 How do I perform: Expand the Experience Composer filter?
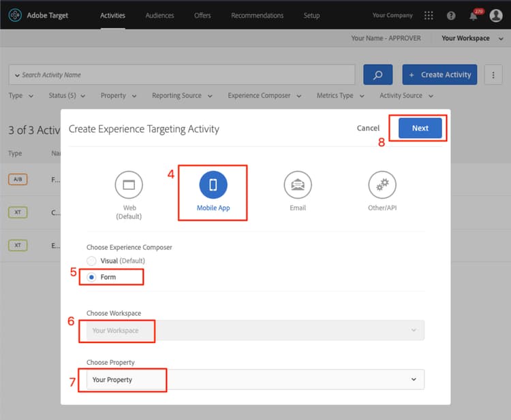tap(264, 95)
